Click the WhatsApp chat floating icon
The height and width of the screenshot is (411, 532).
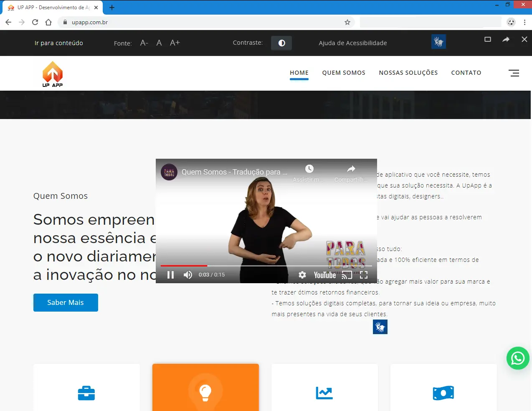pos(518,358)
